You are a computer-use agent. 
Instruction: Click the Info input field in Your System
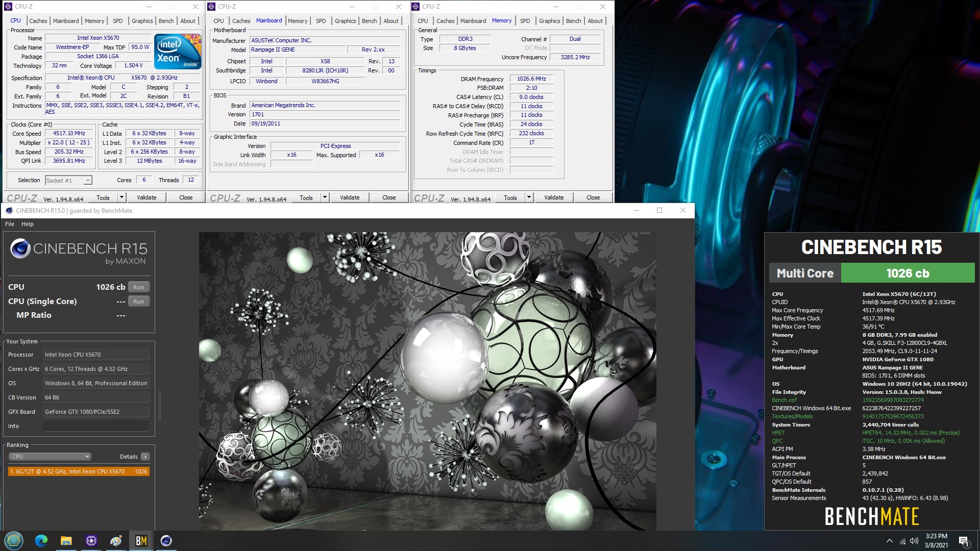96,426
